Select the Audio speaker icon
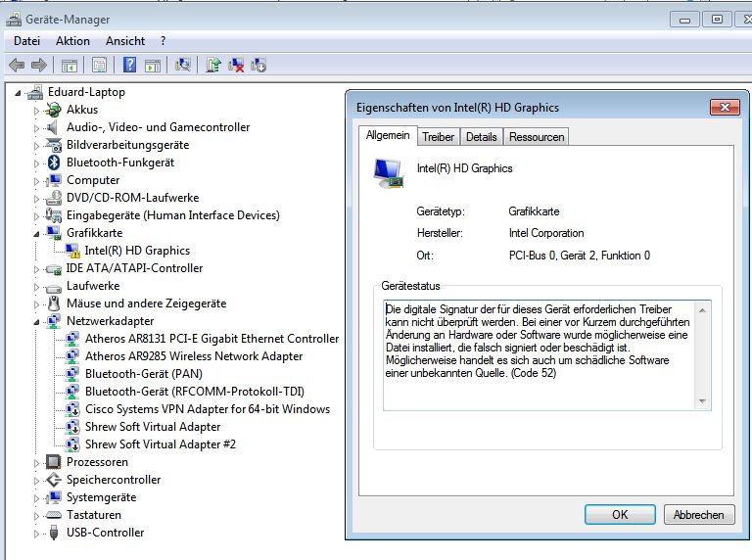 pos(52,127)
